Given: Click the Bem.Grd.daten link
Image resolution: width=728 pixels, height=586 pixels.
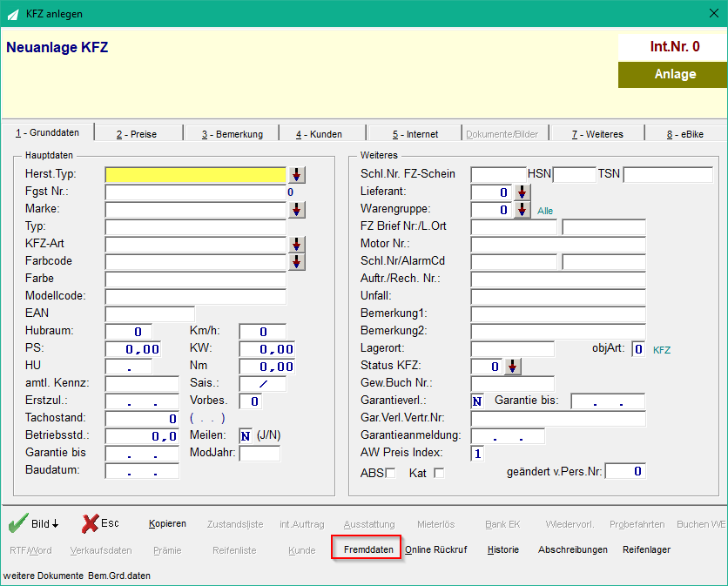Looking at the screenshot, I should tap(119, 576).
